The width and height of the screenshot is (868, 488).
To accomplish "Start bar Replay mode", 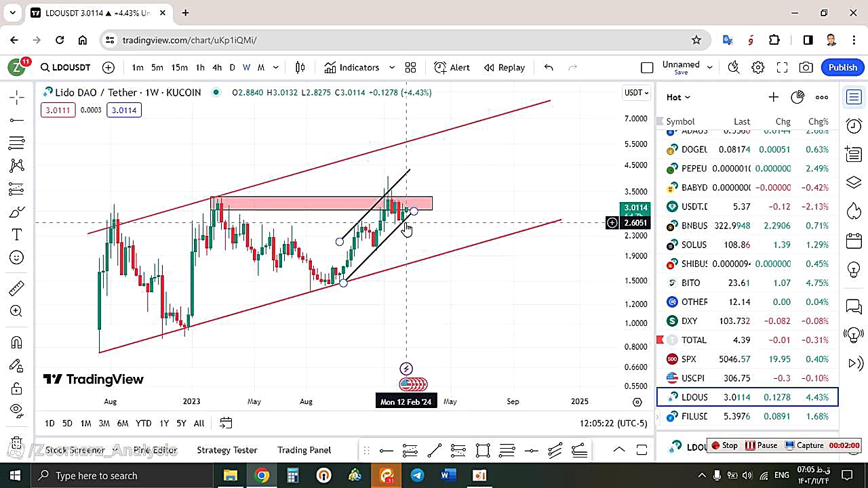I will click(505, 67).
